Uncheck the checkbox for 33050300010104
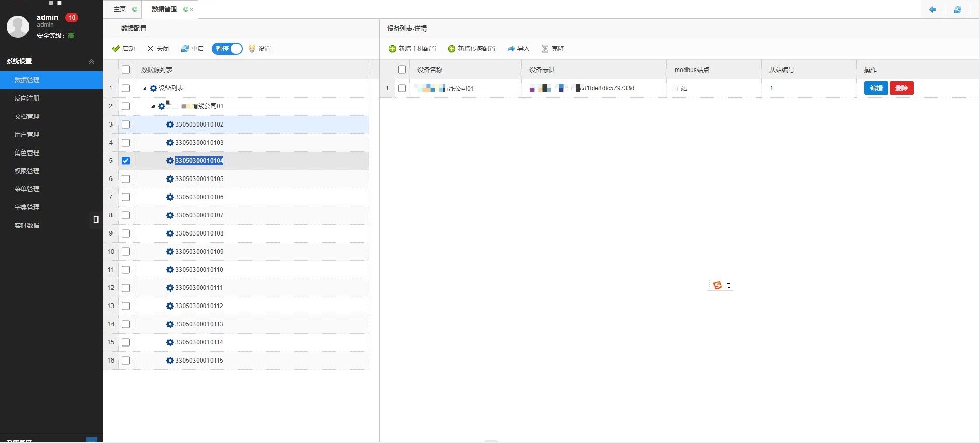The height and width of the screenshot is (443, 980). (x=125, y=161)
